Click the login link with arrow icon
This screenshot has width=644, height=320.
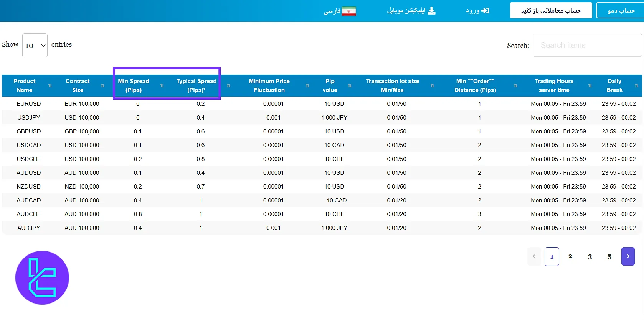pyautogui.click(x=477, y=11)
